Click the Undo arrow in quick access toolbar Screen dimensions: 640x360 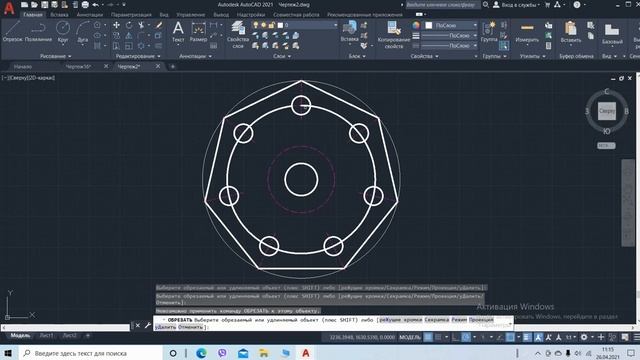(x=96, y=5)
